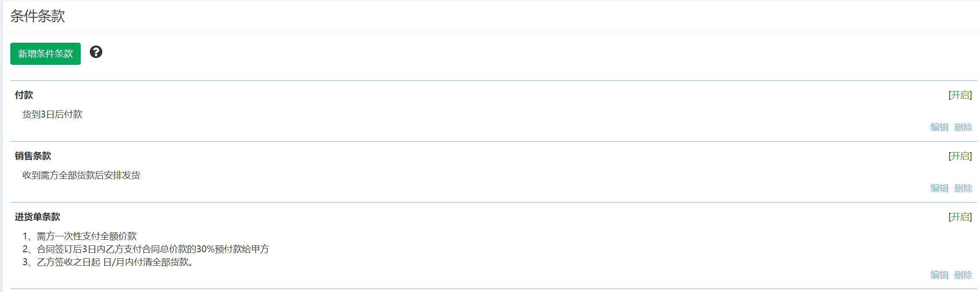Select the 货到3日后付款 clause text
Viewport: 980px width, 292px height.
(52, 114)
